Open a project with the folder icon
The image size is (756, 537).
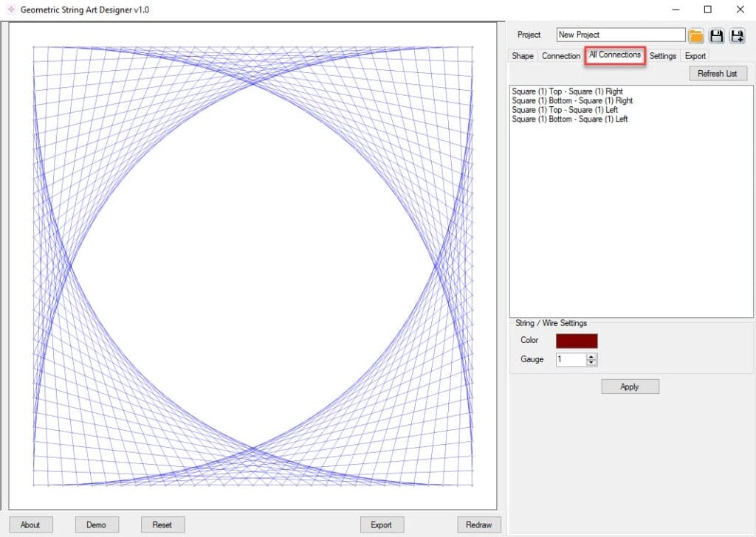pos(695,35)
